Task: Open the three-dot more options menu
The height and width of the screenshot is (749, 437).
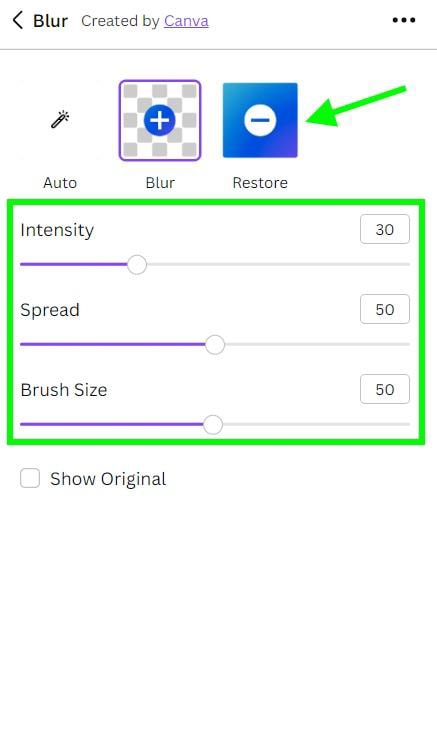Action: point(404,20)
